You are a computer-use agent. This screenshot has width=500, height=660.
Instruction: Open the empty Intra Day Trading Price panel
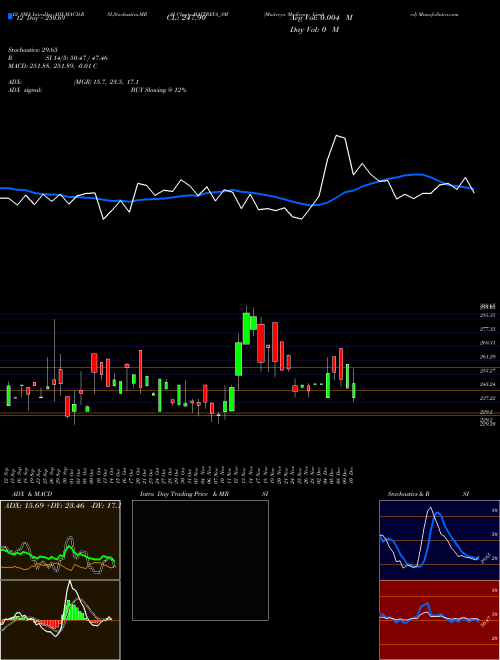(x=200, y=560)
